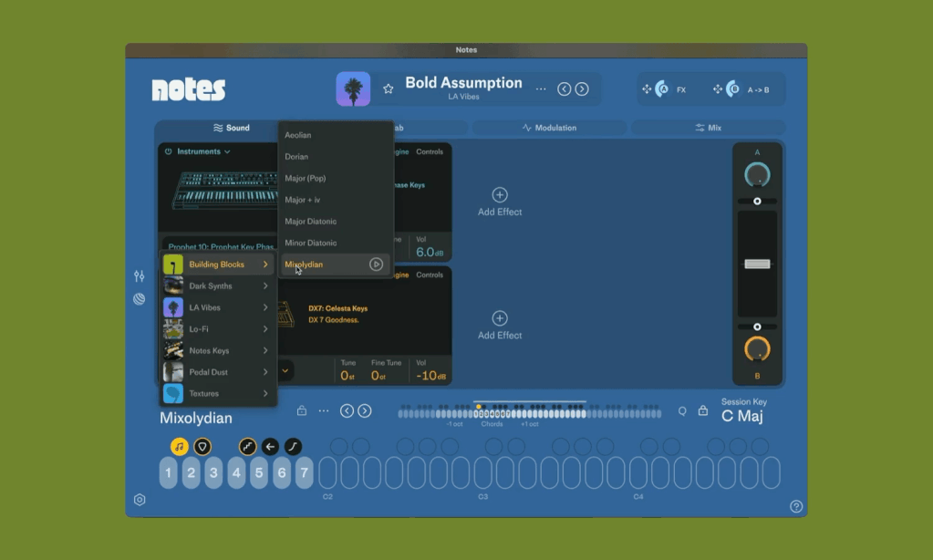Select Dorian from the scale list
This screenshot has height=560, width=933.
(296, 157)
